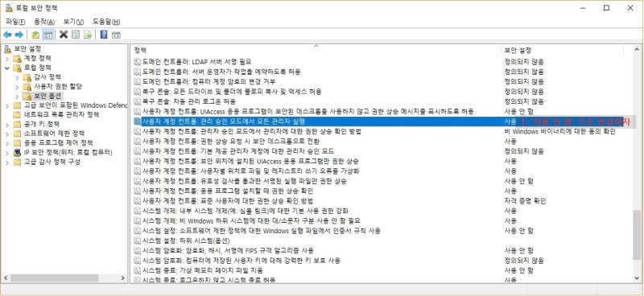The image size is (644, 296).
Task: Select 사용자 계정 컨트롤: UIAccess 응용 프로그램이 보안된 데스크톱 row
Action: tap(308, 112)
